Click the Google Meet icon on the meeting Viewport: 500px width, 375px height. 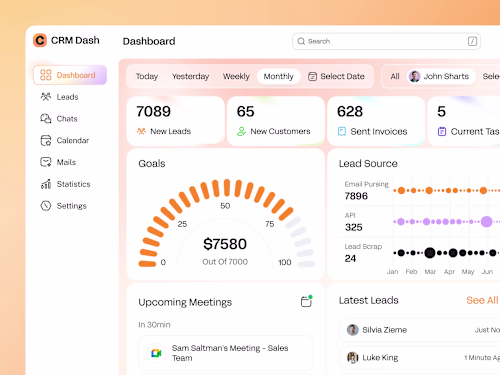(156, 353)
